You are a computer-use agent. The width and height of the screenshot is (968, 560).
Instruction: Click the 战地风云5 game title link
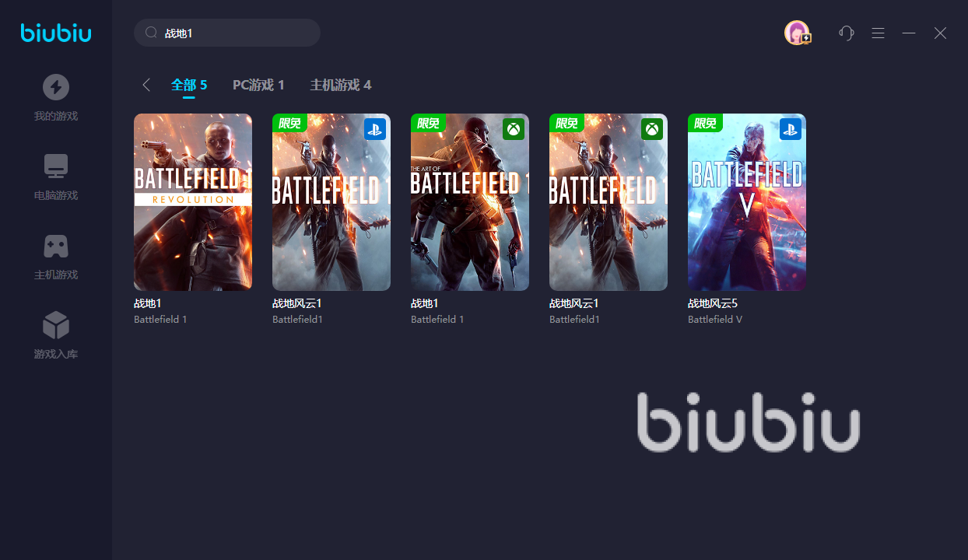(712, 303)
